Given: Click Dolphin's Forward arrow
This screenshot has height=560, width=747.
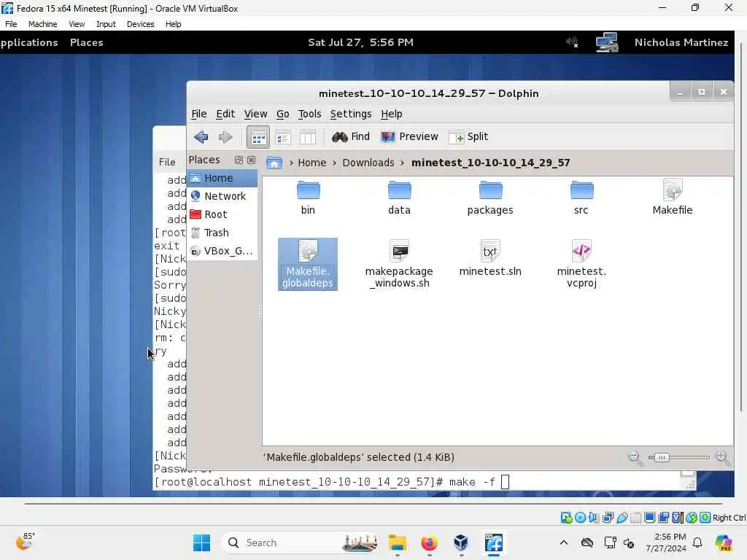Looking at the screenshot, I should click(x=225, y=137).
